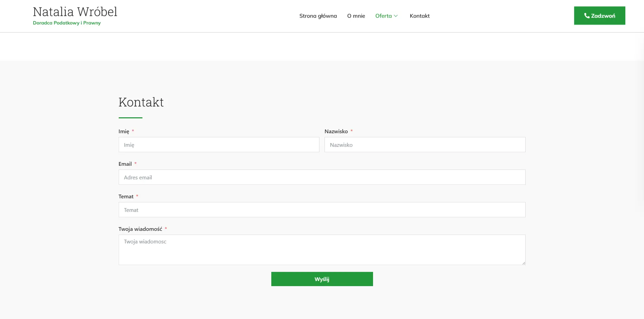644x319 pixels.
Task: Click the Natalia Wróbel site title
Action: (x=75, y=12)
